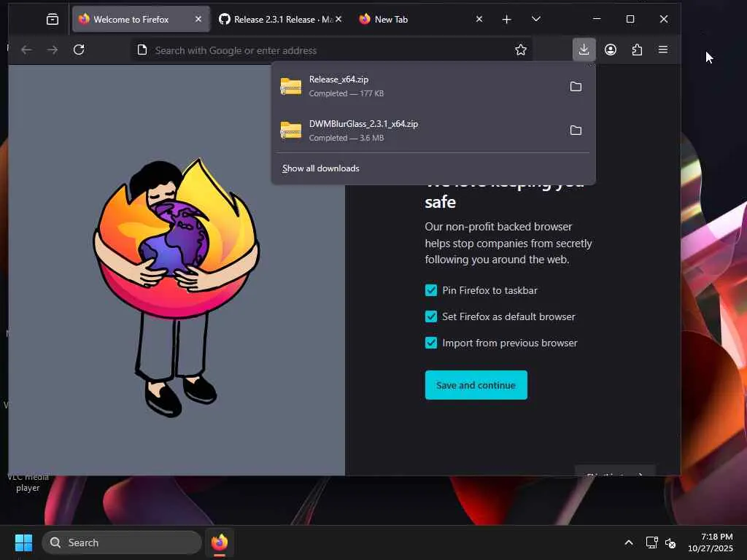Maximize the Firefox window

630,19
